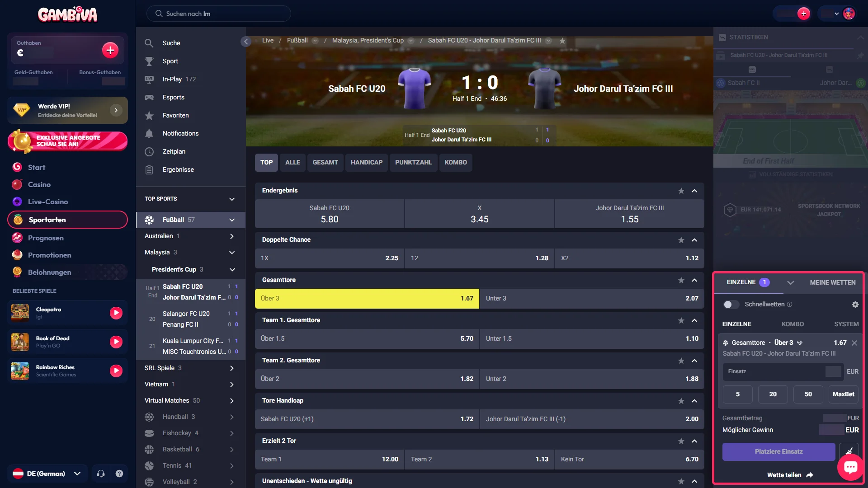Screen dimensions: 868x488
Task: Collapse Endergebnis market chevron
Action: pyautogui.click(x=694, y=191)
